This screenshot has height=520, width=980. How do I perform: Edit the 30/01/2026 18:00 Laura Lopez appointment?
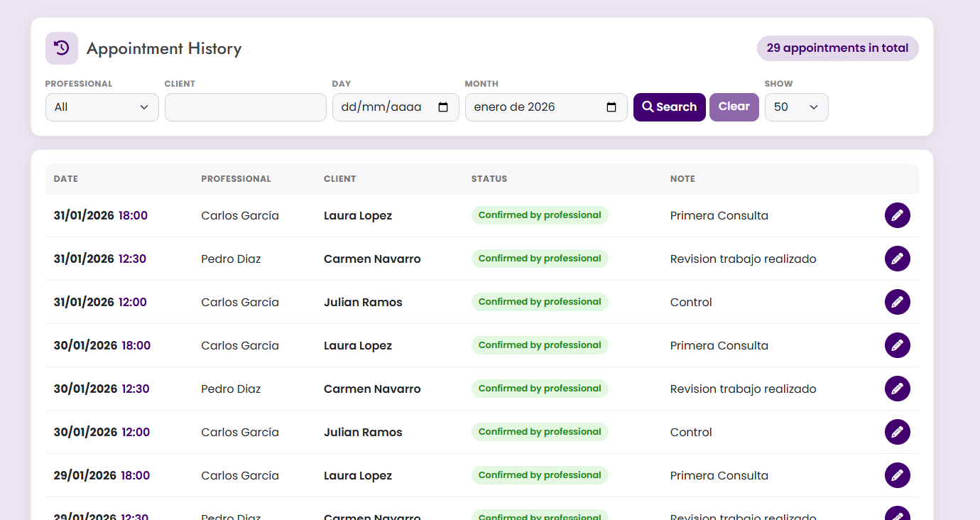coord(898,345)
